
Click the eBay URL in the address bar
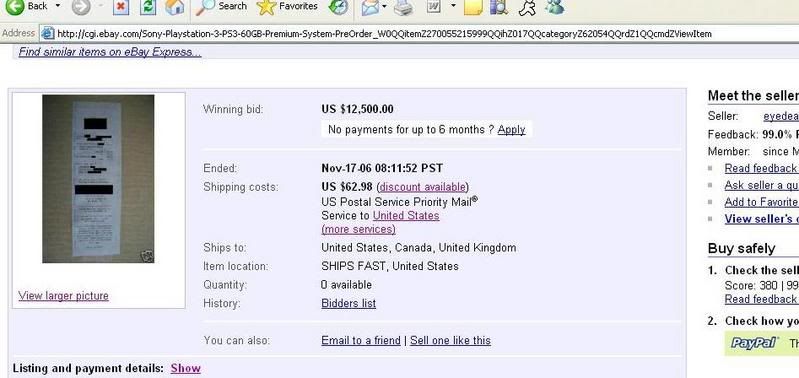tap(384, 34)
